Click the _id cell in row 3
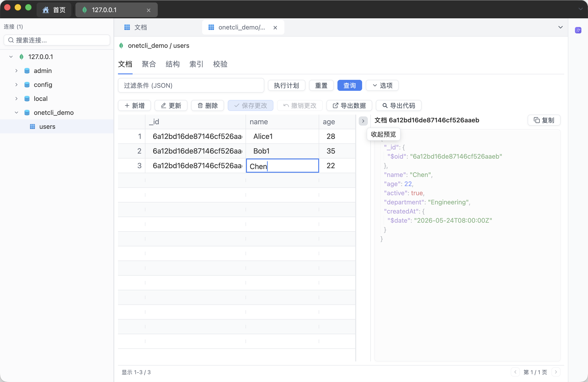Viewport: 588px width, 382px height. pyautogui.click(x=195, y=166)
